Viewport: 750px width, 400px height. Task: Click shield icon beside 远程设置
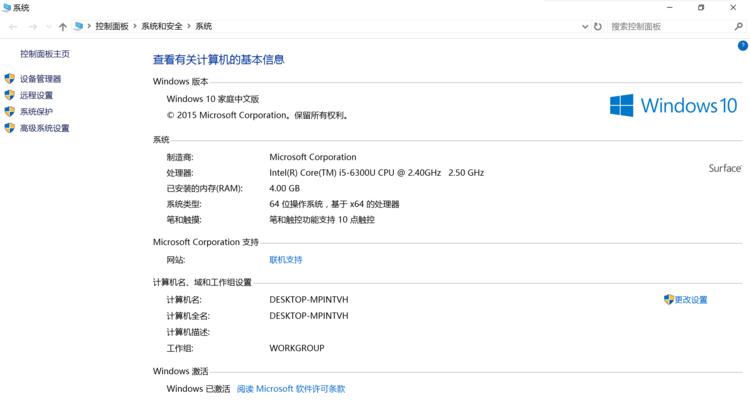pos(10,95)
